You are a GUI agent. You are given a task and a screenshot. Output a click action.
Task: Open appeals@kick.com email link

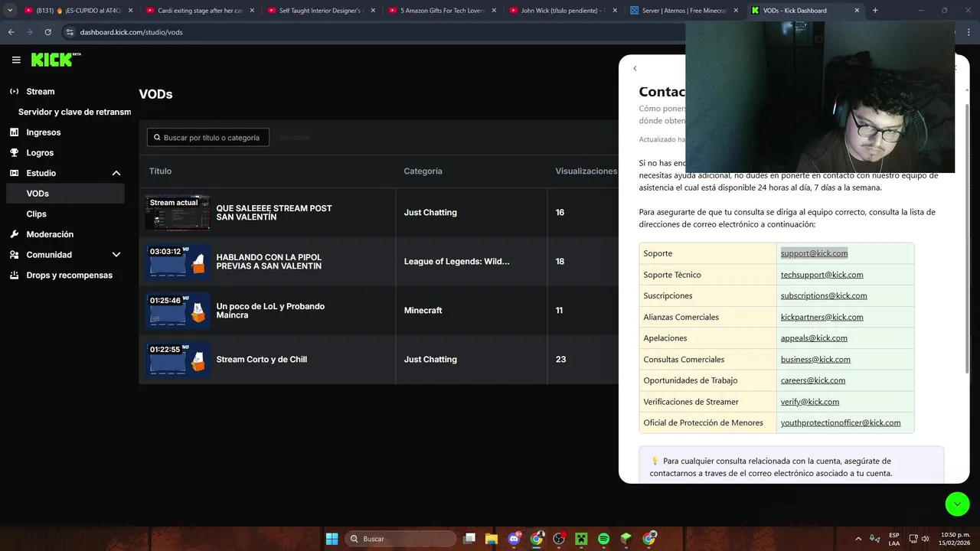[x=814, y=338]
